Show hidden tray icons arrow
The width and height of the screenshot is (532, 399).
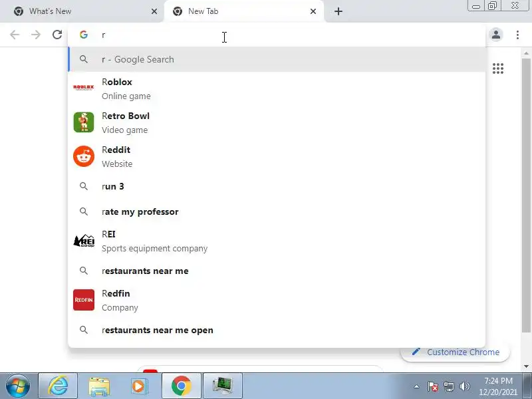(x=416, y=386)
